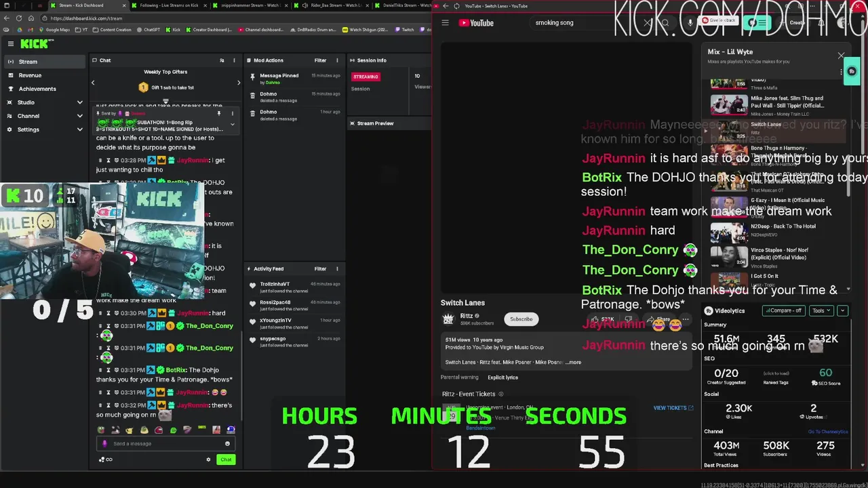Viewport: 868px width, 488px height.
Task: Close the Mix - Lil Wyte playlist panel
Action: click(x=841, y=56)
